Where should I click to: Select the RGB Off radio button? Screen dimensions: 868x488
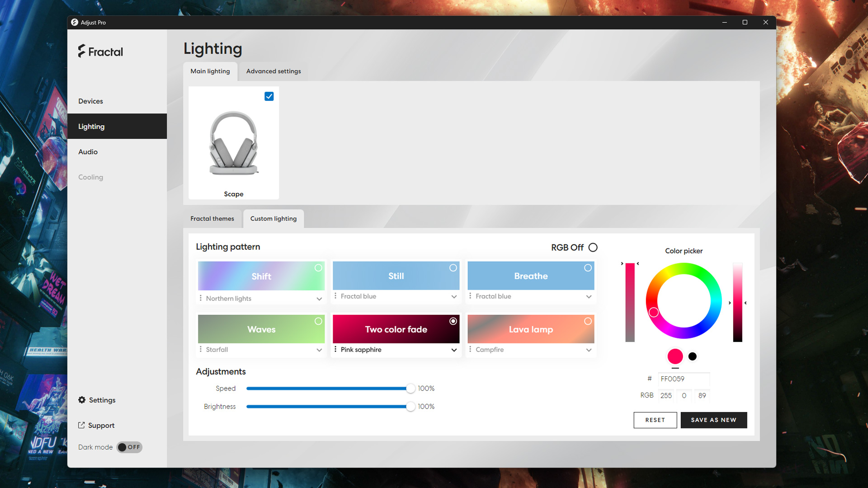(593, 247)
